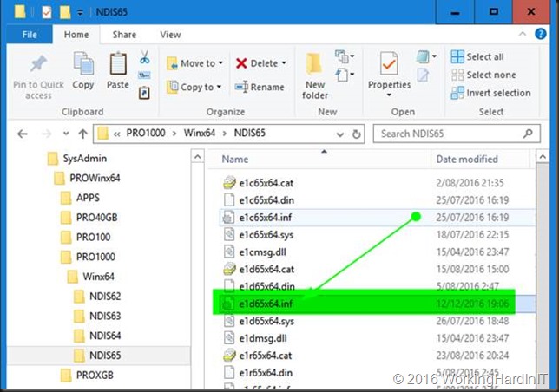Expand the Properties dropdown arrow
The width and height of the screenshot is (559, 392).
[389, 95]
